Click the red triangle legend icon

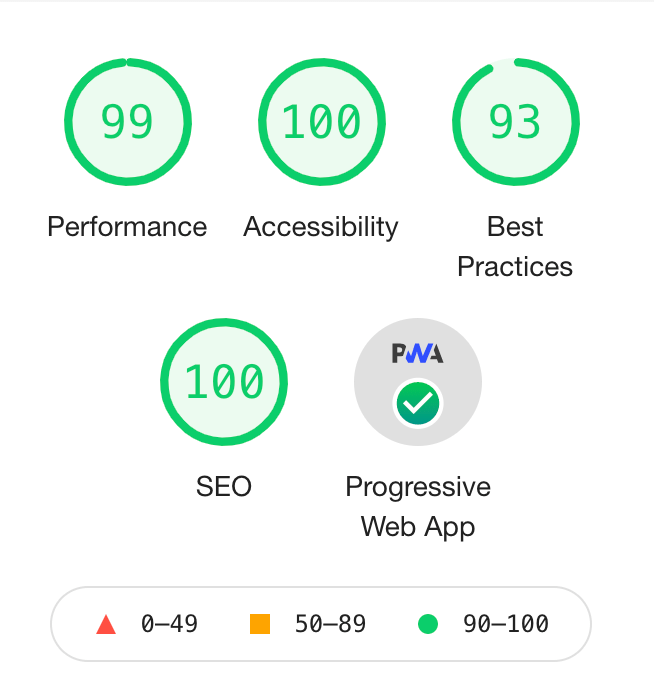click(106, 625)
